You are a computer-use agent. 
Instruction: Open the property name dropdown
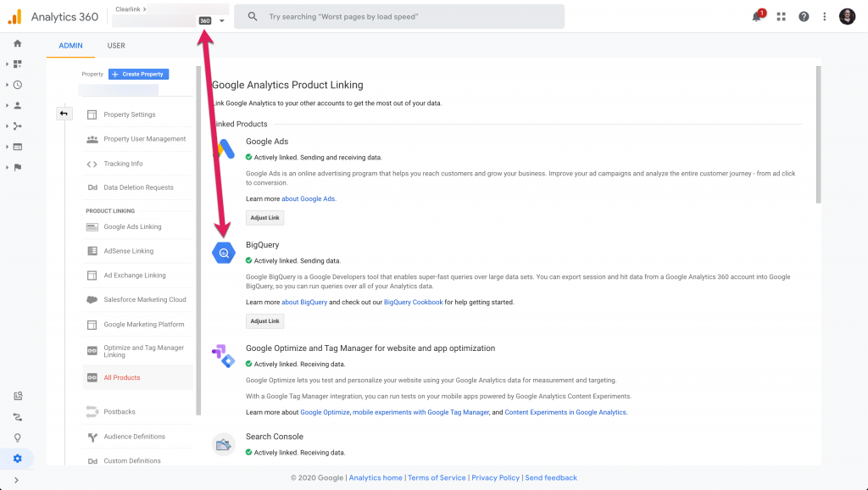[119, 90]
